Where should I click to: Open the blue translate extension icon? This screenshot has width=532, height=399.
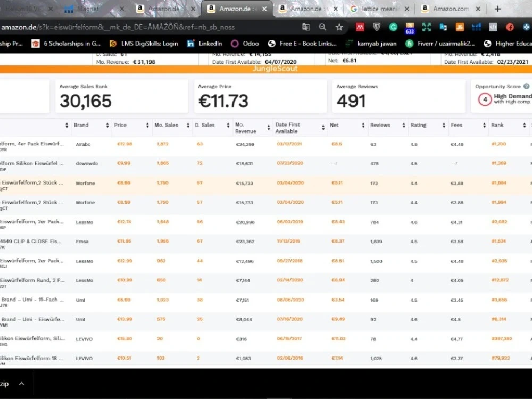coord(443,27)
